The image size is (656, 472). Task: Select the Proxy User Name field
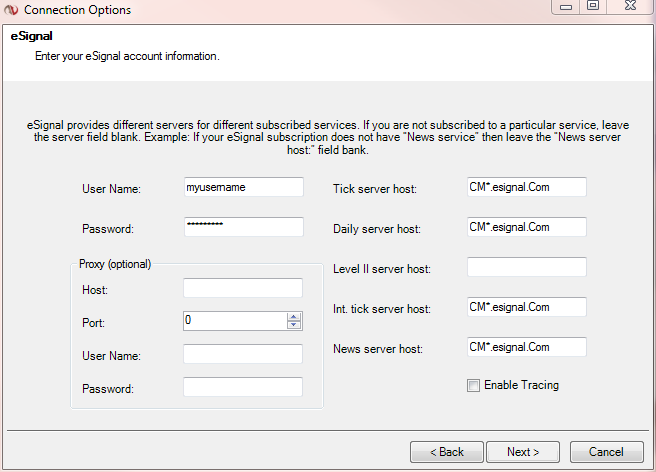click(x=243, y=354)
